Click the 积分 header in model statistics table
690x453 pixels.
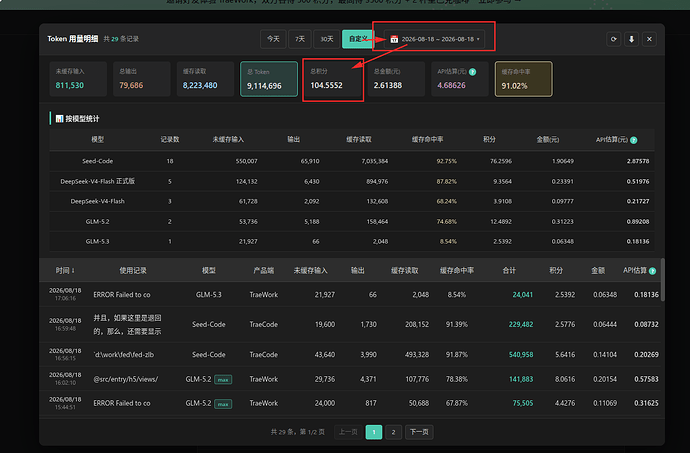pyautogui.click(x=489, y=140)
